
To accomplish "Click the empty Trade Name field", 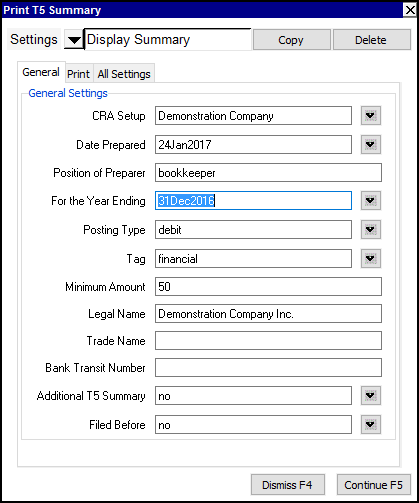I will 268,341.
